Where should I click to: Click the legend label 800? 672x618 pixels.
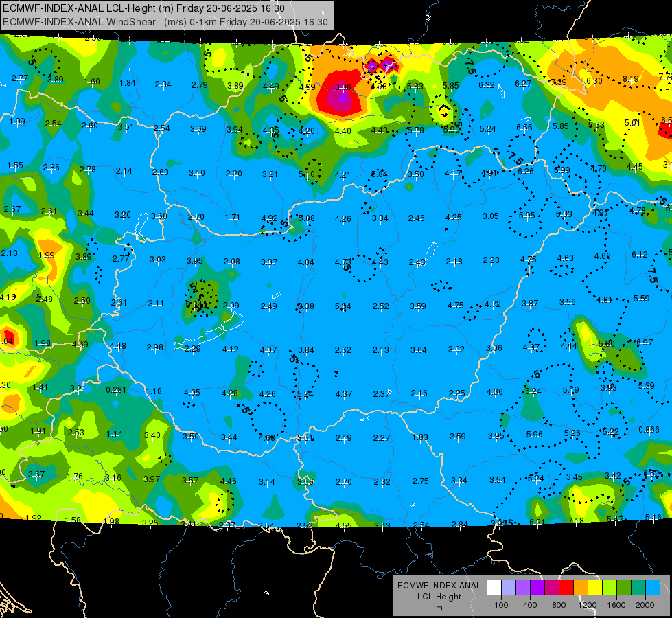coord(559,605)
